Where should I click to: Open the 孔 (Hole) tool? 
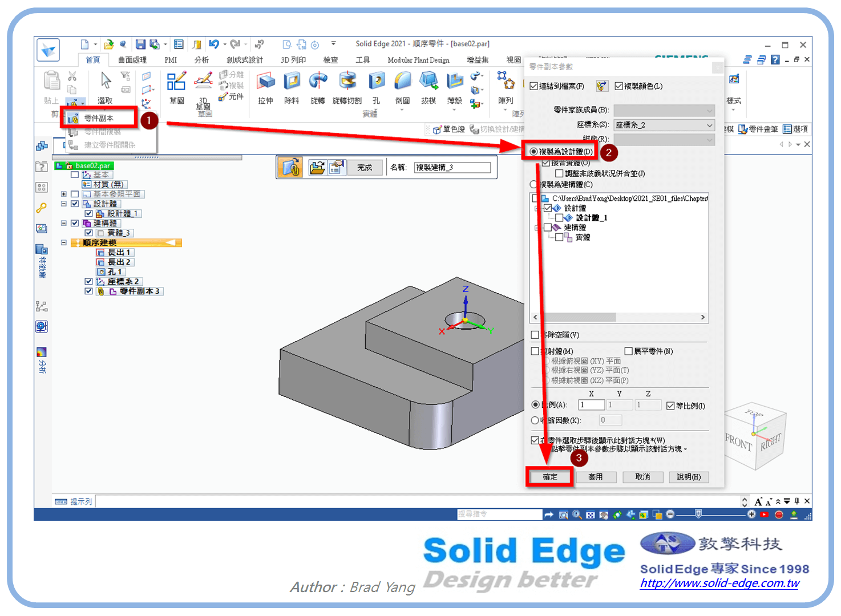pyautogui.click(x=376, y=87)
